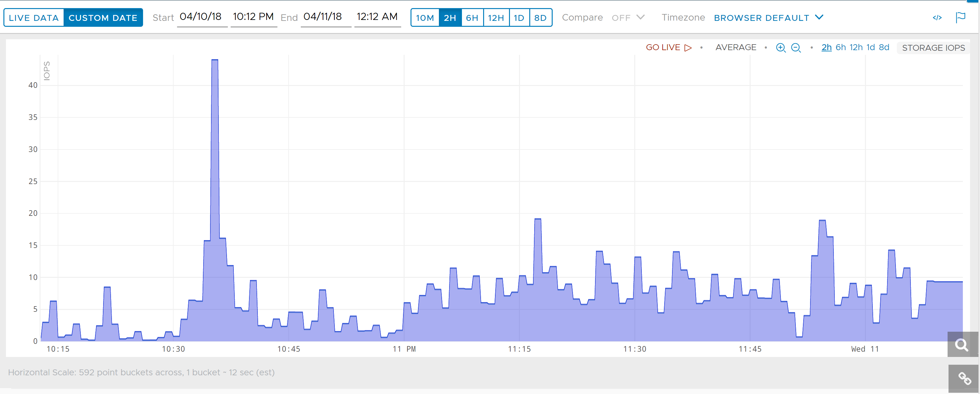Click the AVERAGE aggregation selector
Screen dimensions: 980x394
(x=736, y=48)
